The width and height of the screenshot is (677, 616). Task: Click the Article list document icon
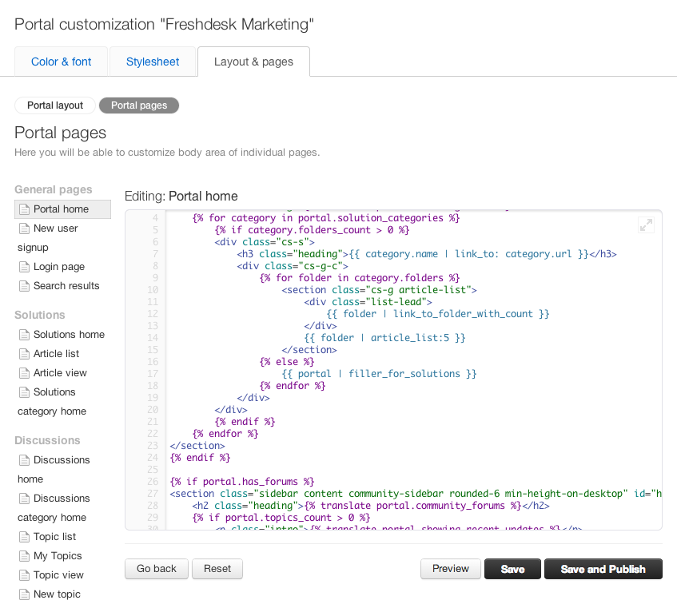click(x=25, y=354)
